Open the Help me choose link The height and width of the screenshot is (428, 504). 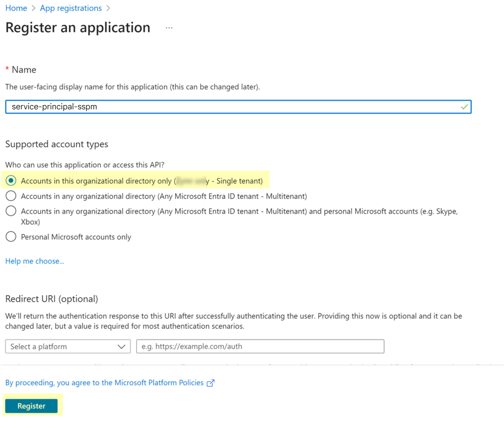tap(35, 261)
